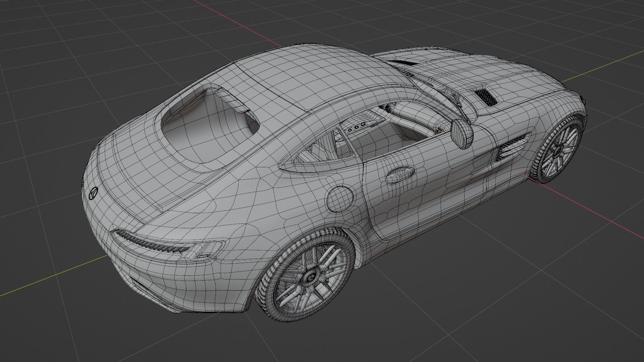
Task: Select the car's front wheel
Action: (x=557, y=149)
